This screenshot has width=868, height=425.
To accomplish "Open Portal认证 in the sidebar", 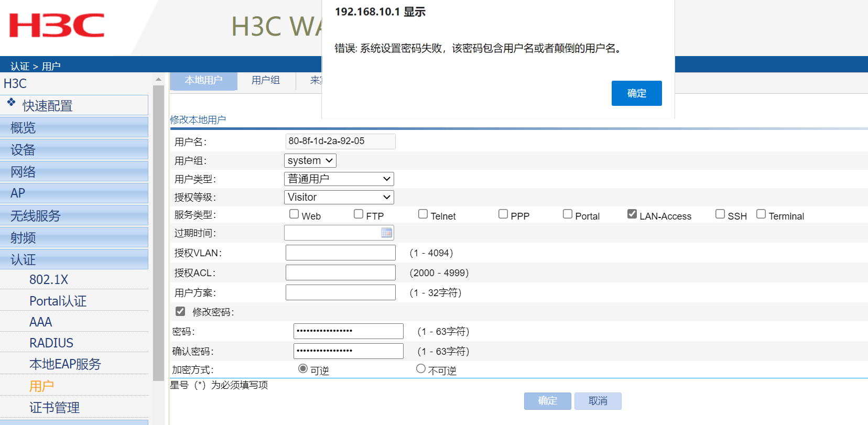I will [58, 301].
